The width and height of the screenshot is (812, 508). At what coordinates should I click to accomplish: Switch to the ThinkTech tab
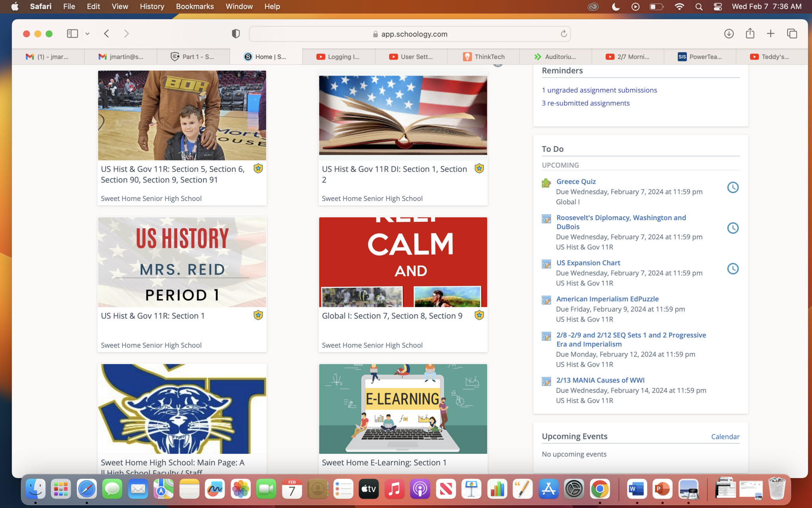pyautogui.click(x=484, y=57)
